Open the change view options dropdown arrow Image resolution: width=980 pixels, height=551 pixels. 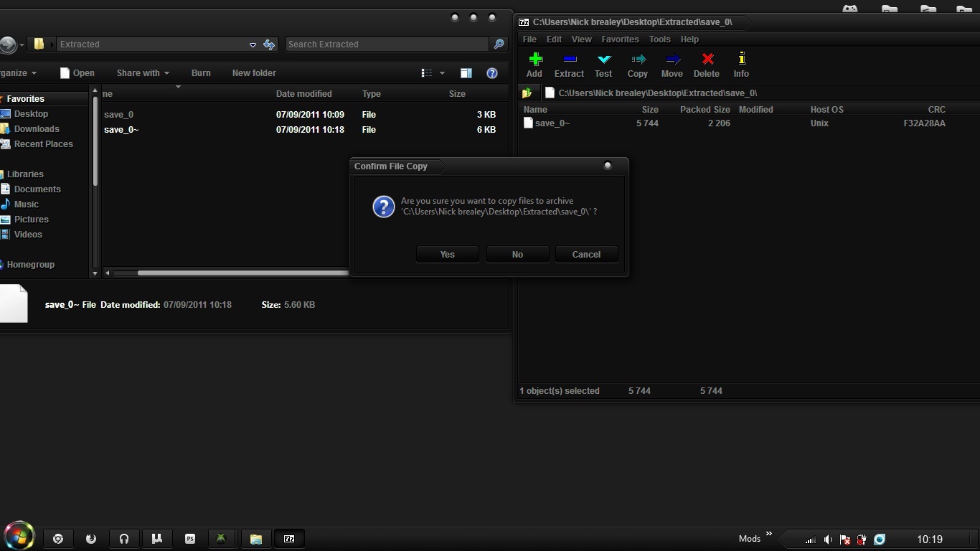click(442, 73)
